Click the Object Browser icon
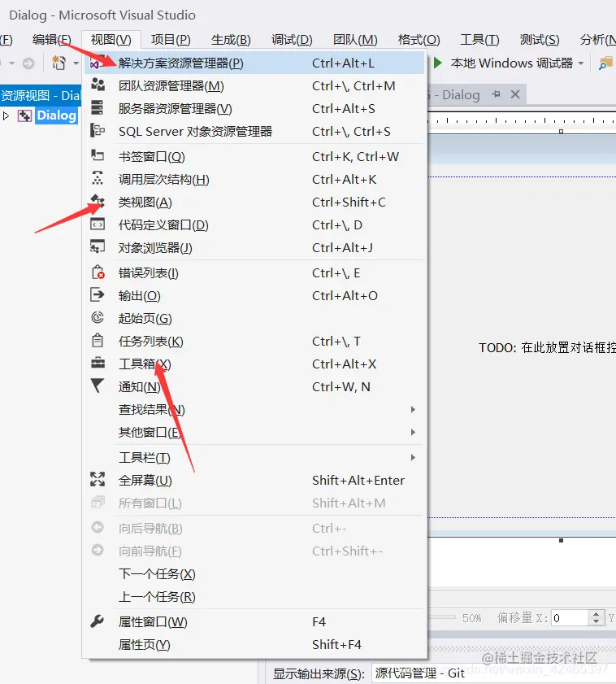Viewport: 616px width, 684px height. 98,246
